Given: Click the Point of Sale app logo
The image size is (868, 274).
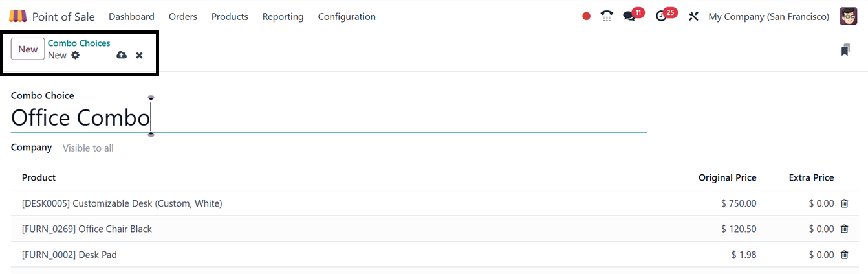Looking at the screenshot, I should (x=18, y=16).
